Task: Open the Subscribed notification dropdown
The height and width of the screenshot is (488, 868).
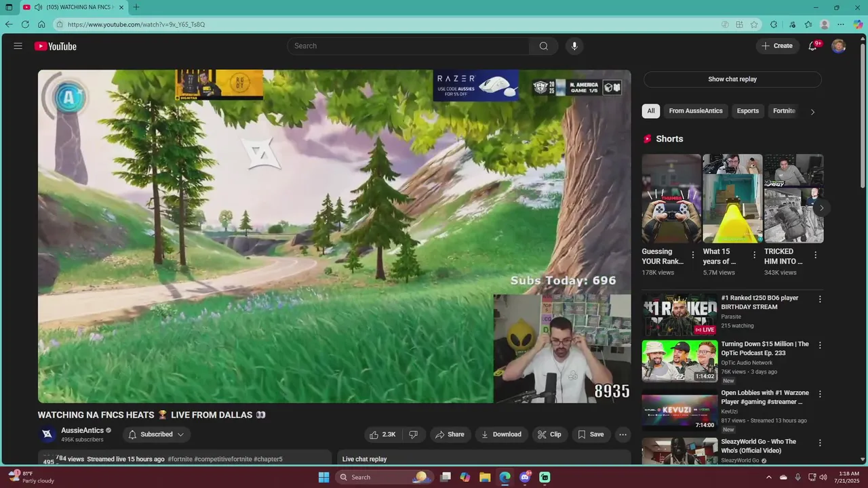Action: (156, 434)
